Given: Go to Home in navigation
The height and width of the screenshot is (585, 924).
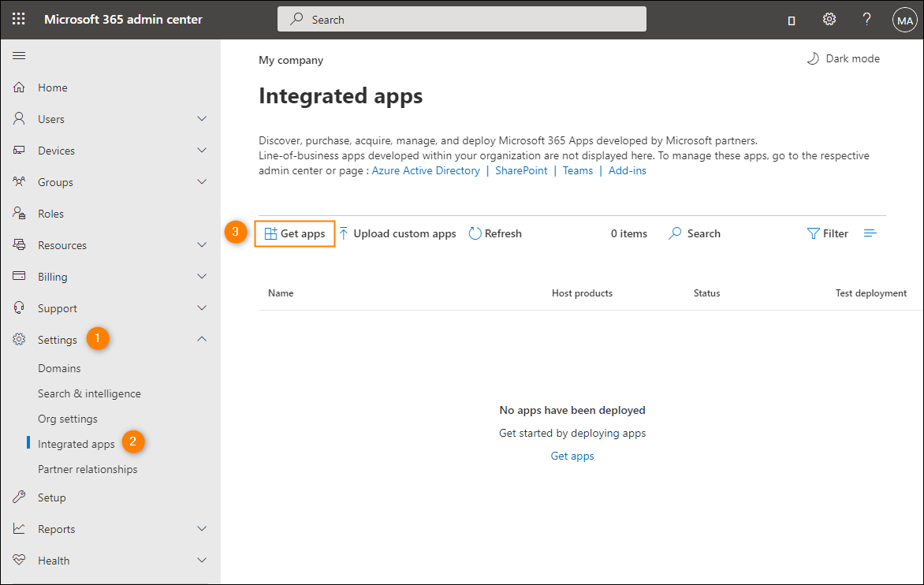Looking at the screenshot, I should (x=53, y=88).
